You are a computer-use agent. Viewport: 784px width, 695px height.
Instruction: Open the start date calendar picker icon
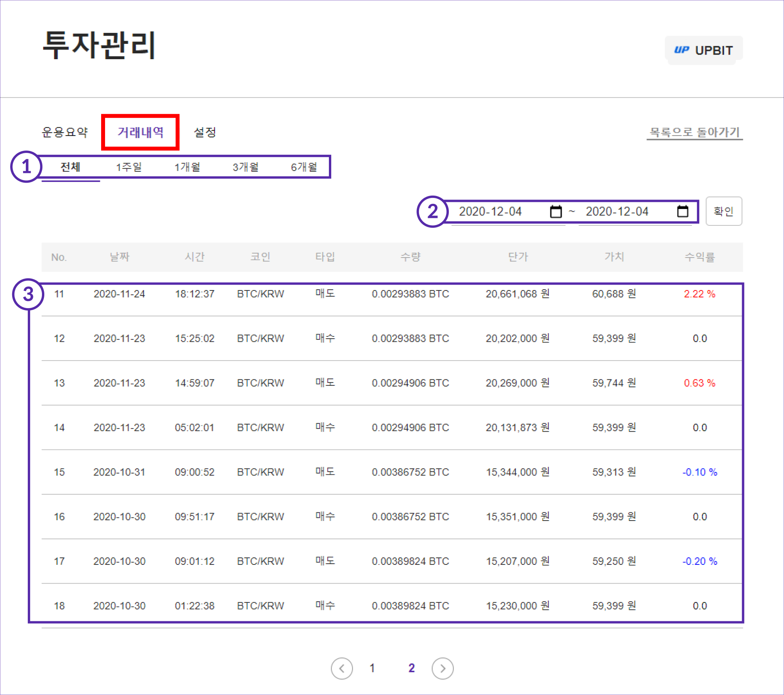[x=555, y=212]
